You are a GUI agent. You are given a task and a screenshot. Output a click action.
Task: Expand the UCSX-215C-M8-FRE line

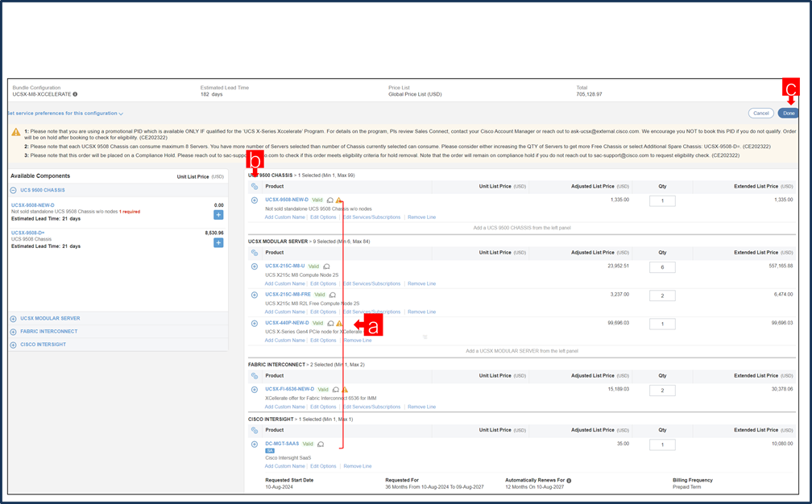[x=255, y=295]
